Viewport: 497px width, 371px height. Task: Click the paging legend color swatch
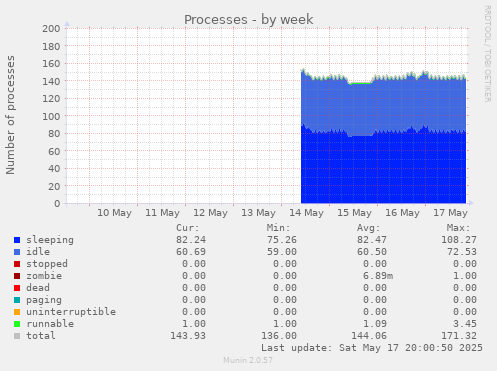pos(17,300)
